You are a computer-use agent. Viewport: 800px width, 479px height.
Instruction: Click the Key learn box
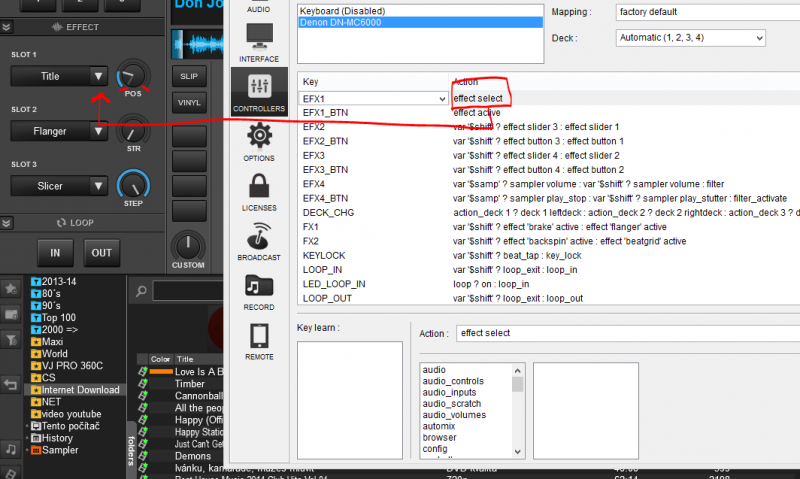pos(350,400)
